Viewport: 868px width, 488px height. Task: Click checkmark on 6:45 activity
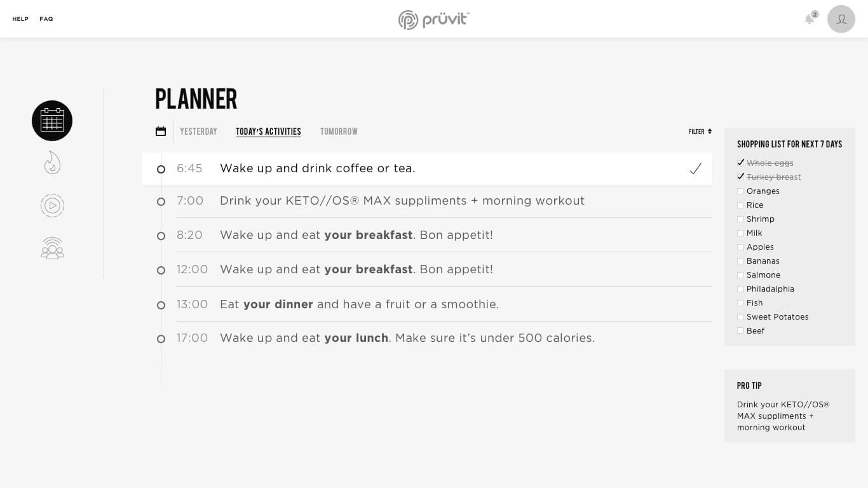(696, 168)
